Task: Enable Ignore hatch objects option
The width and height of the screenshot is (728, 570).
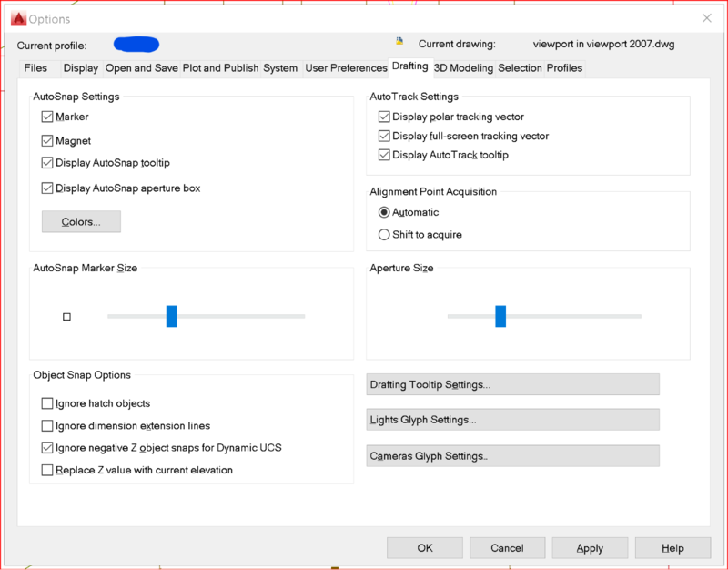Action: [x=47, y=403]
